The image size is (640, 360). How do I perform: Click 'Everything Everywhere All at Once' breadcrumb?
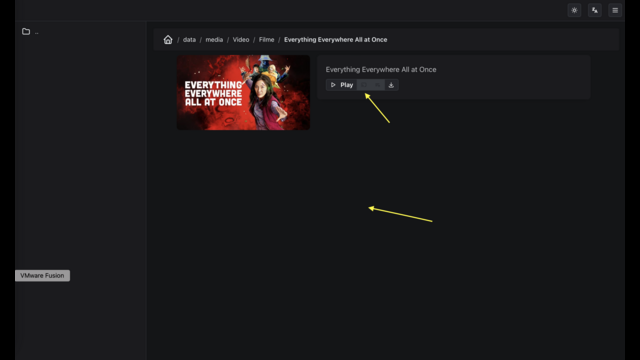click(x=336, y=40)
